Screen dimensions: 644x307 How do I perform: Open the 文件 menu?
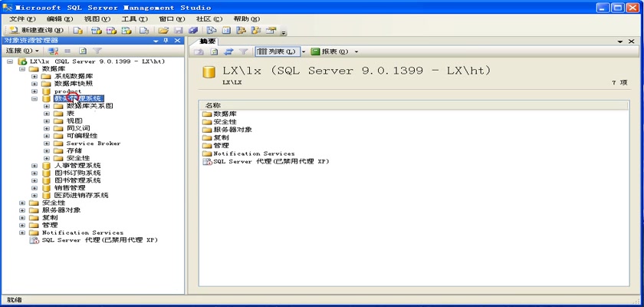[x=22, y=19]
